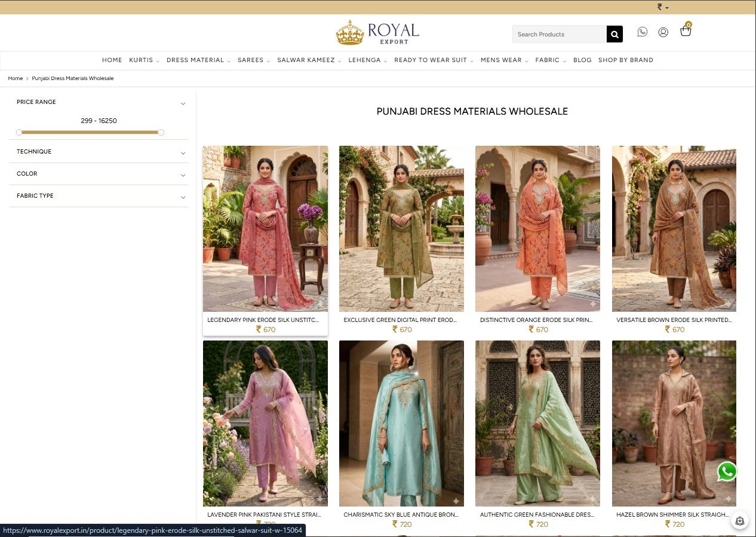Open the user account icon
This screenshot has height=537, width=756.
click(663, 32)
